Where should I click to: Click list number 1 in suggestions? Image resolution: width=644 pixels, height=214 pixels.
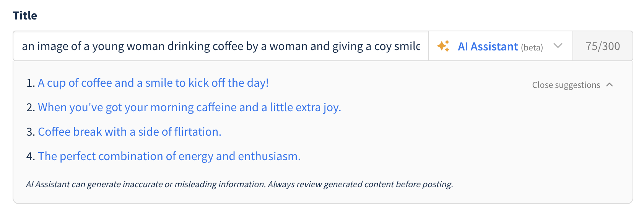30,83
